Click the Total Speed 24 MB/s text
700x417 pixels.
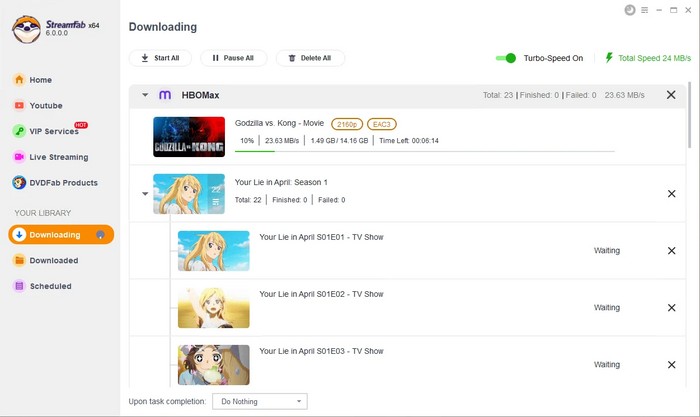[x=654, y=58]
